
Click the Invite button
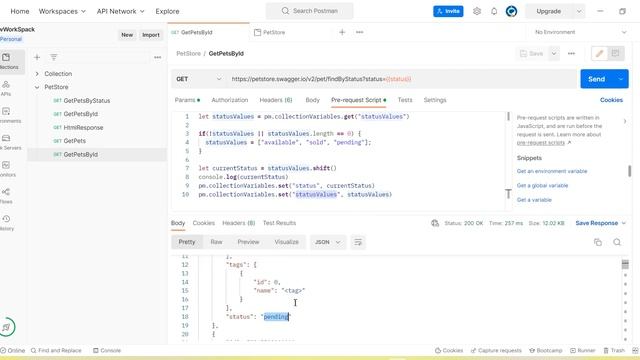tap(448, 11)
